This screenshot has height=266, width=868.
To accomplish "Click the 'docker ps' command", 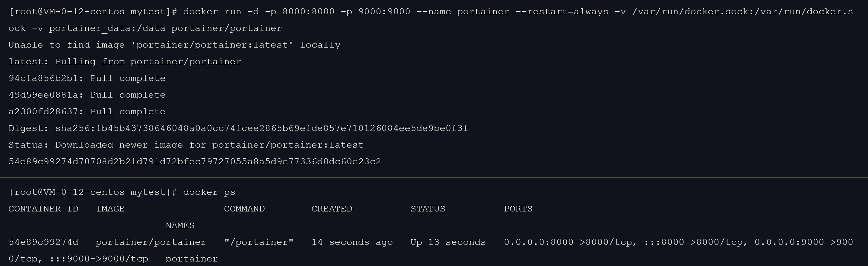I will pos(209,192).
